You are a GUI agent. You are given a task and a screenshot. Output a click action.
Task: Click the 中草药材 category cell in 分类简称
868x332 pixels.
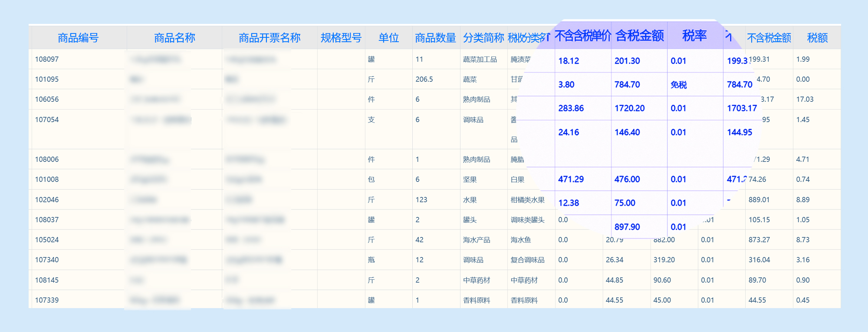coord(477,280)
